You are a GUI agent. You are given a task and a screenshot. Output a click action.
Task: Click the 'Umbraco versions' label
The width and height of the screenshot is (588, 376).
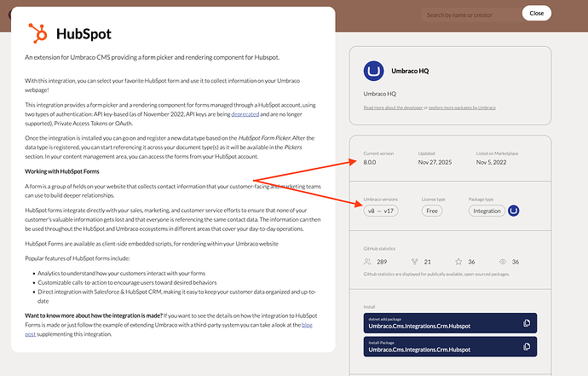coord(381,200)
